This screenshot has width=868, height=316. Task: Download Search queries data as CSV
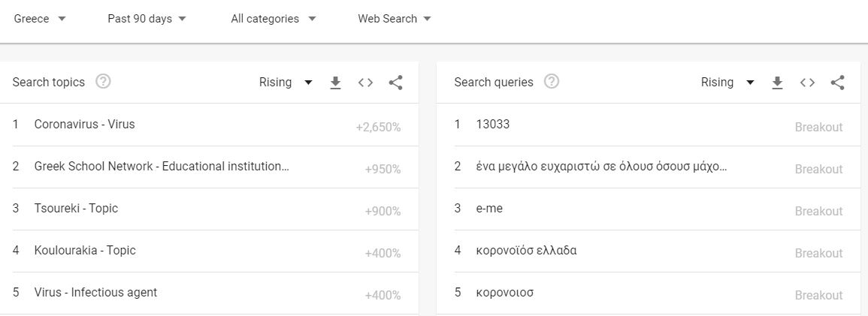point(778,83)
